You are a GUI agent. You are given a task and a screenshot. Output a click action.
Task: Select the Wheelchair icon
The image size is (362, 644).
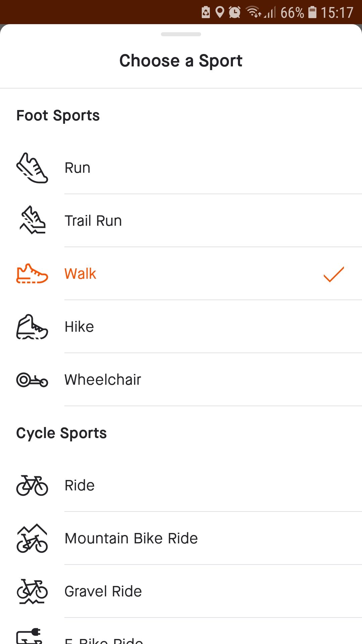tap(32, 380)
